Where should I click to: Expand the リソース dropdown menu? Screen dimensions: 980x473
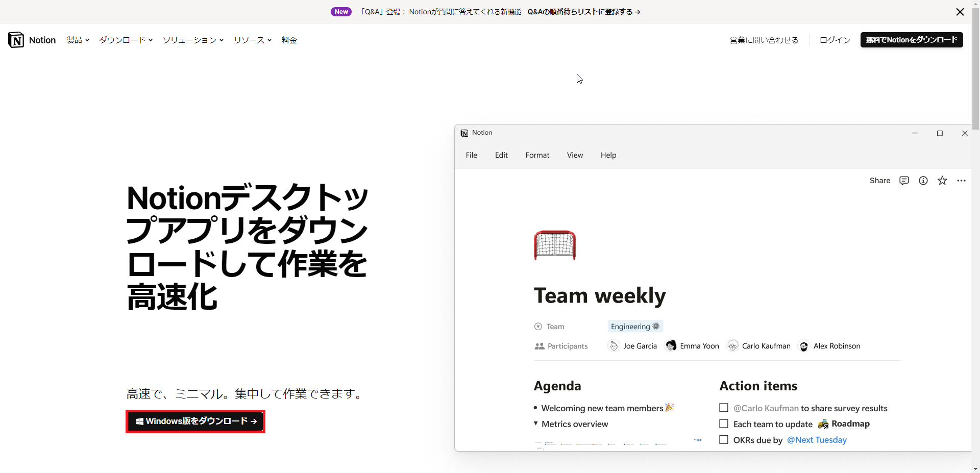point(253,40)
